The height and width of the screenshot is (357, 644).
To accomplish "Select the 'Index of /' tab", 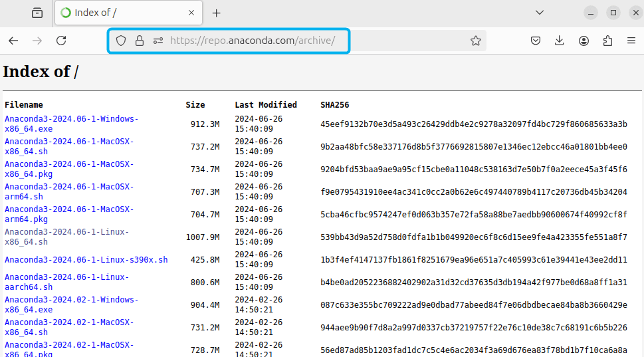I will (120, 13).
